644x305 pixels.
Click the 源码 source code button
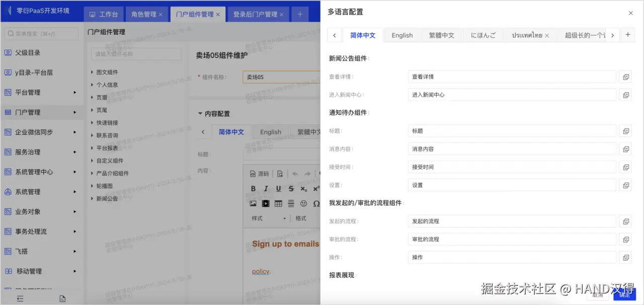[260, 174]
